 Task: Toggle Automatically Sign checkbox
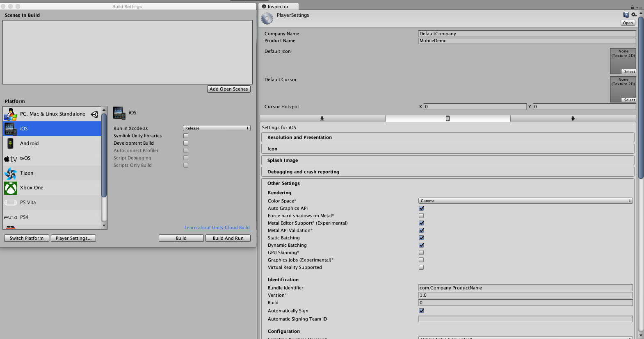421,311
